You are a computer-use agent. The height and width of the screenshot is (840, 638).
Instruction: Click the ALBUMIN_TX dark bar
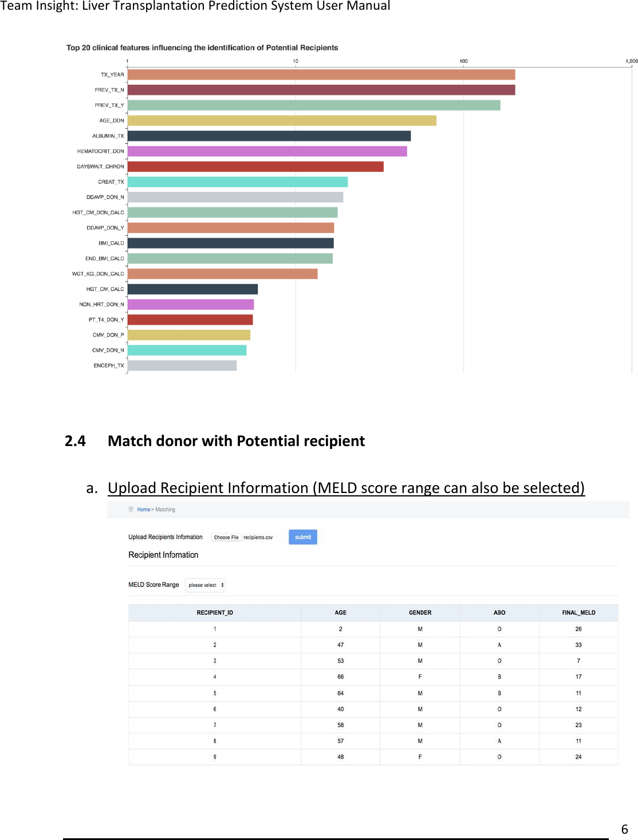(269, 136)
